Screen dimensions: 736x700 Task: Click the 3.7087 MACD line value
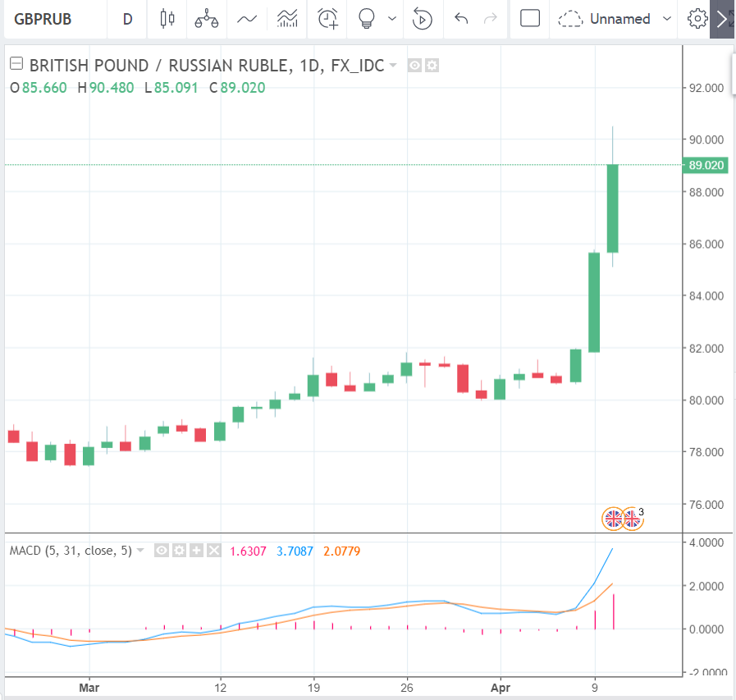295,551
